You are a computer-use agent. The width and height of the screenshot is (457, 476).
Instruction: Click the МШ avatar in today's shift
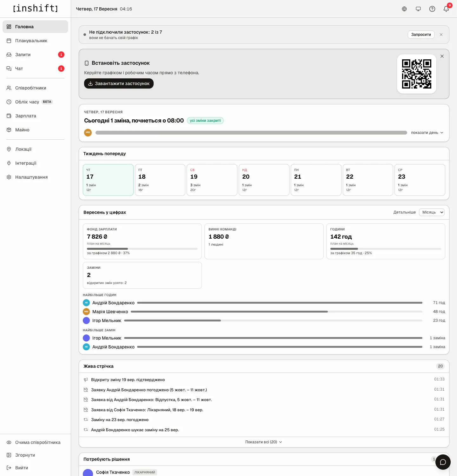coord(88,133)
